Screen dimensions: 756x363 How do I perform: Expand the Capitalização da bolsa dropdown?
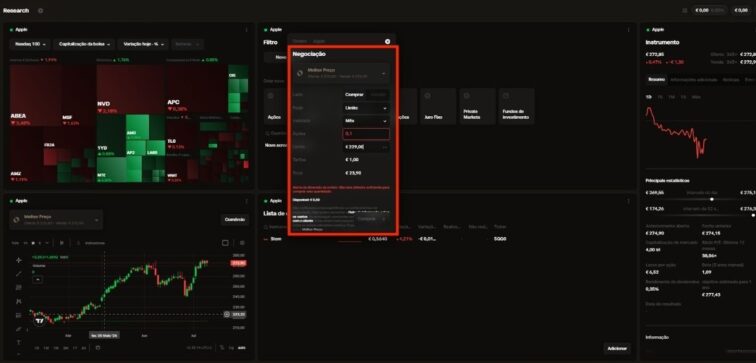[84, 44]
